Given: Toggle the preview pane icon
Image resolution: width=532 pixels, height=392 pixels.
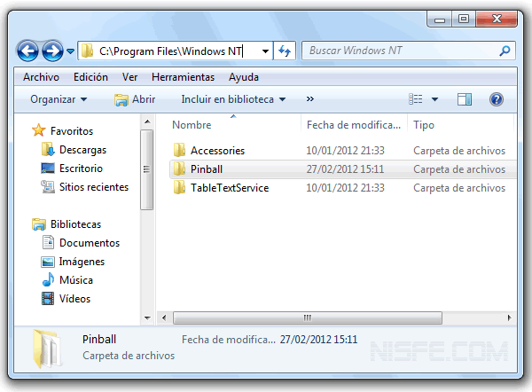Looking at the screenshot, I should 464,99.
